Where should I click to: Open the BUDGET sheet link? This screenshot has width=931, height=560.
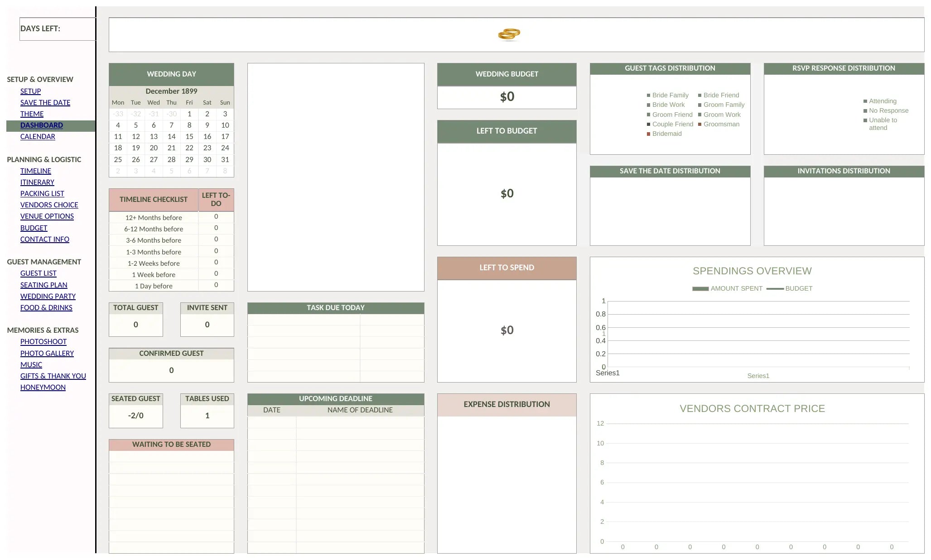34,228
